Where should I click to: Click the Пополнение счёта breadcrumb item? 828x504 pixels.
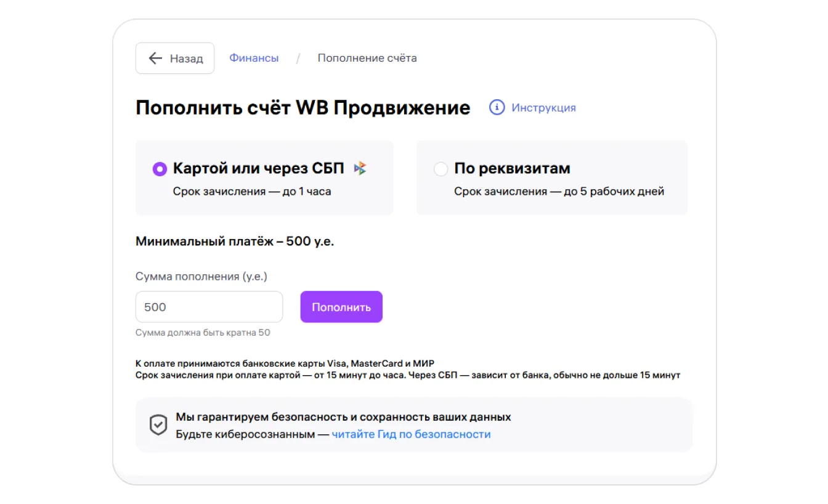coord(367,58)
